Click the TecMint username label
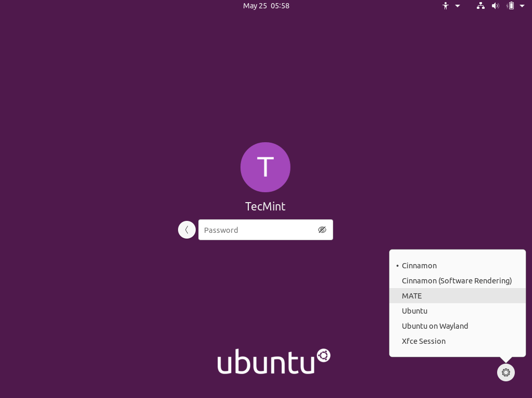Viewport: 532px width, 398px height. pyautogui.click(x=265, y=206)
